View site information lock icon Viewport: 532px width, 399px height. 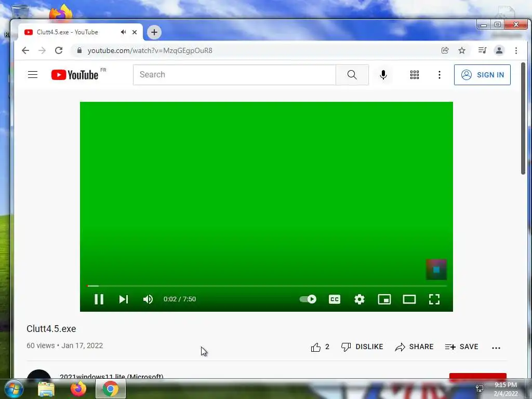[x=79, y=50]
